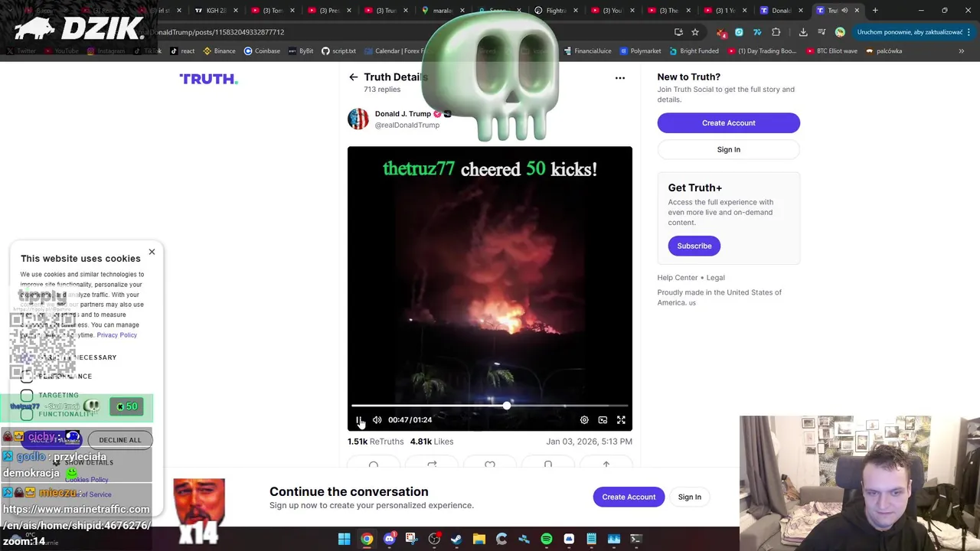This screenshot has height=551, width=980.
Task: Open a new browser tab with plus
Action: coord(875,11)
